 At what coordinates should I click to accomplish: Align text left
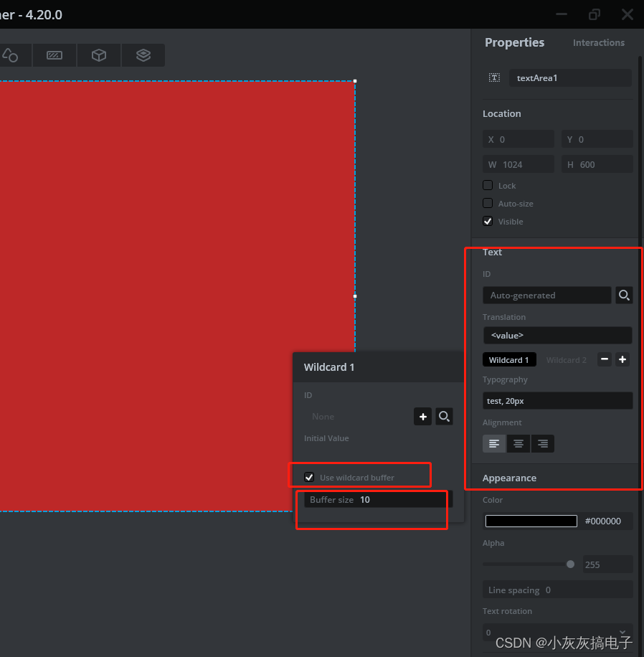(494, 444)
